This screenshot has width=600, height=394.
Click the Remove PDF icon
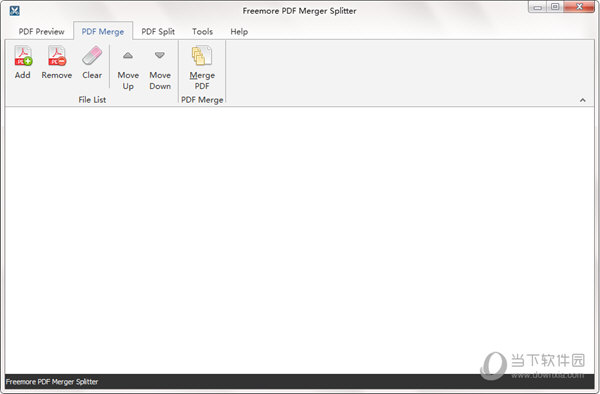57,56
